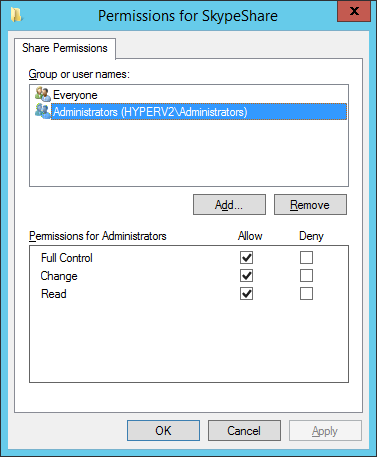Check the Deny box for Change
Screen dimensions: 377x457
click(x=306, y=276)
